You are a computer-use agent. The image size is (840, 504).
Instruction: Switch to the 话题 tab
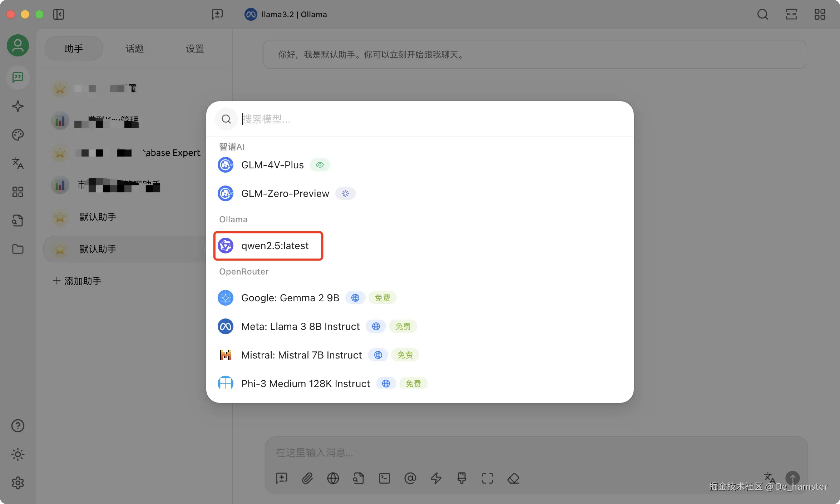(x=134, y=49)
